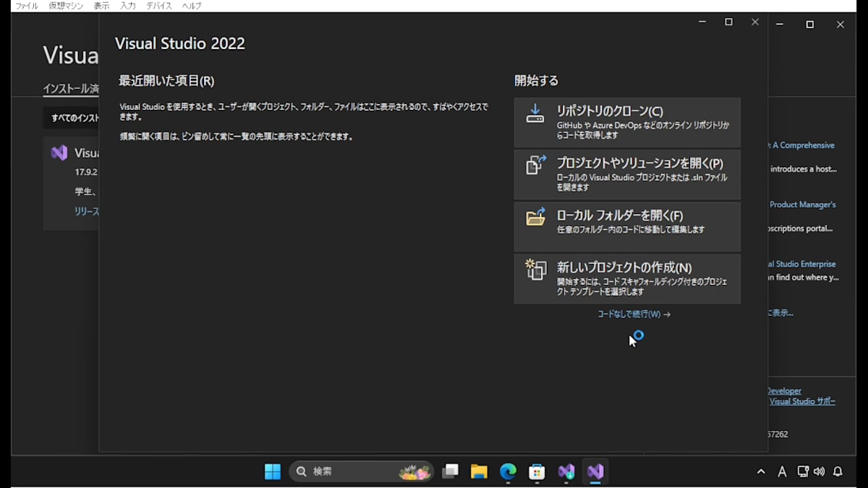
Task: Click the 17.9.2 version text in the Installer
Action: (x=86, y=172)
